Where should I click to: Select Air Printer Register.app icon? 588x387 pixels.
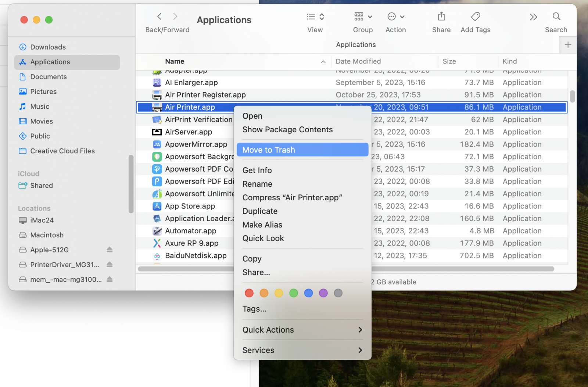[x=157, y=95]
